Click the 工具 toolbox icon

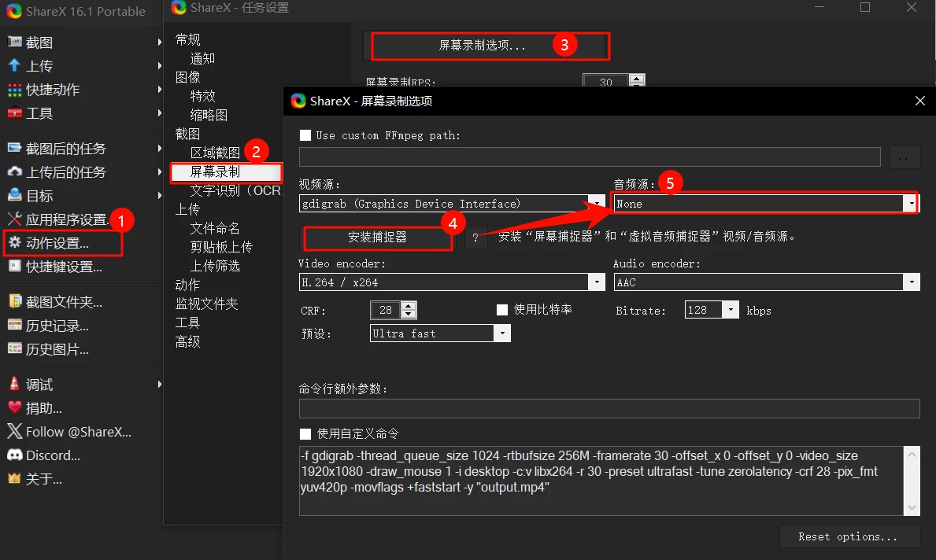[14, 112]
